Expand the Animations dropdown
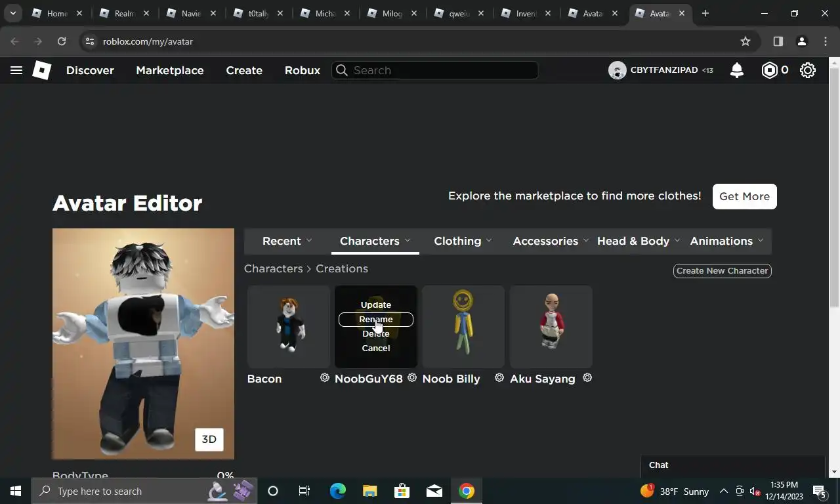This screenshot has width=840, height=504. [726, 241]
